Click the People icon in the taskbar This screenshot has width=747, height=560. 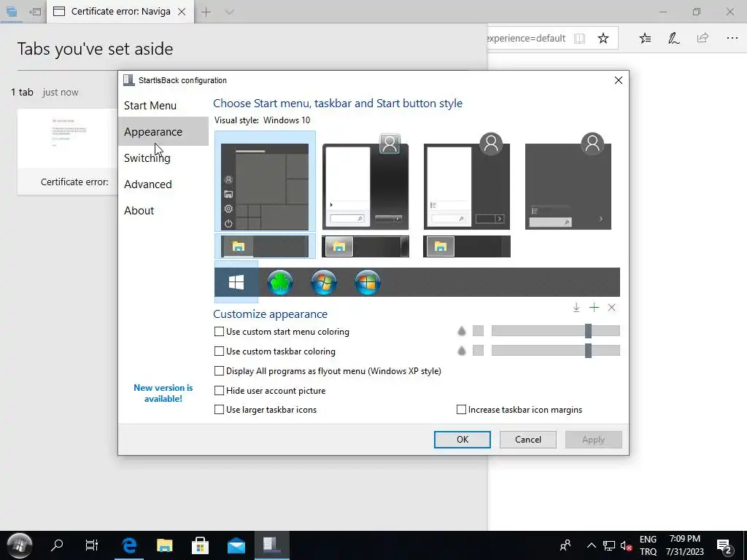565,545
